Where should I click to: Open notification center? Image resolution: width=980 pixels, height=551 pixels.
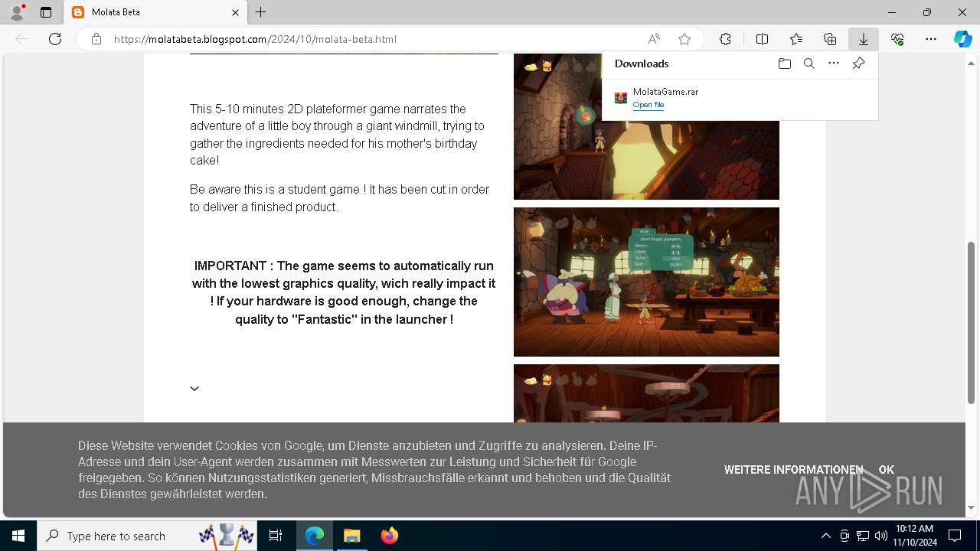click(955, 536)
